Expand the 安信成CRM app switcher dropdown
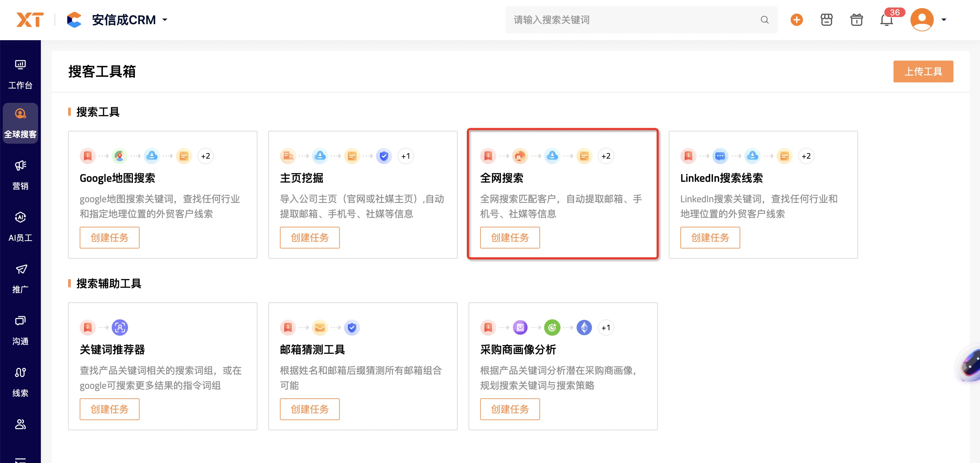The width and height of the screenshot is (980, 463). (x=165, y=20)
